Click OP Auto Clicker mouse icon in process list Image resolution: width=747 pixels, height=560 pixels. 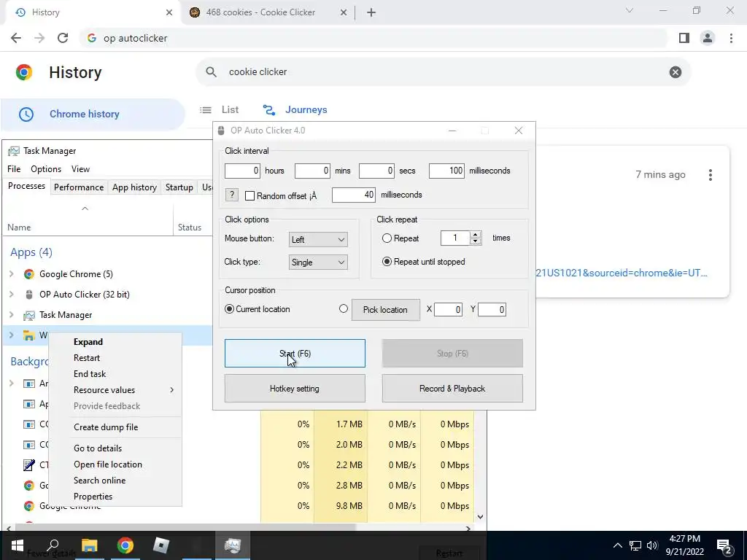coord(29,295)
